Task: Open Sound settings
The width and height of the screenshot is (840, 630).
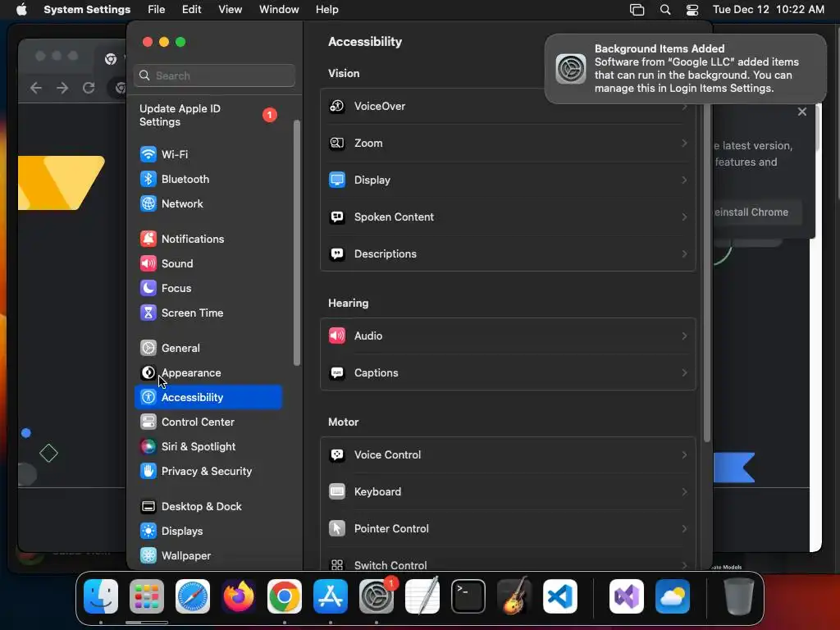Action: 208,263
